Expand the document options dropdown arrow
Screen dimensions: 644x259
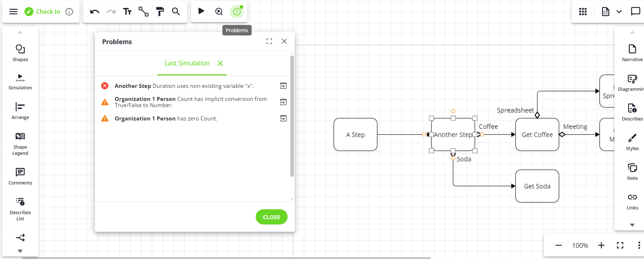619,12
